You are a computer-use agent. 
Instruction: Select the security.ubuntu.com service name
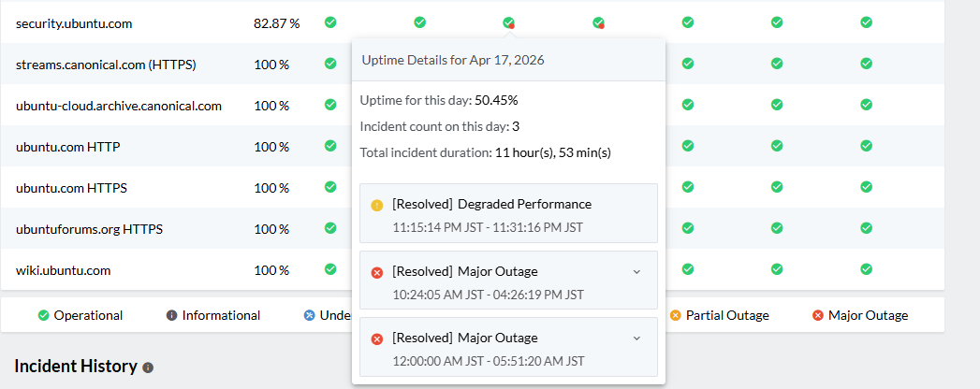tap(74, 23)
